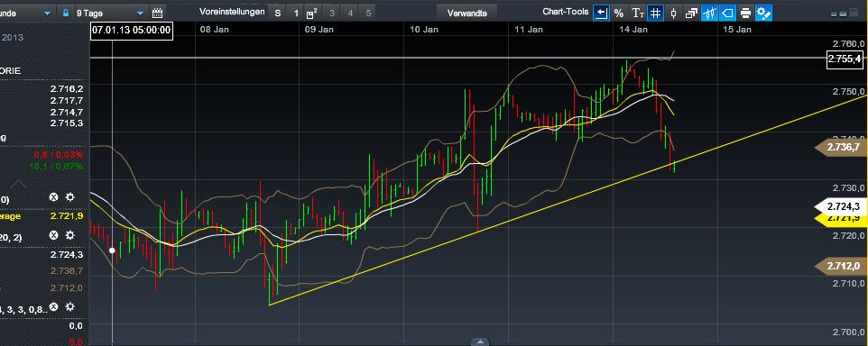Click the date box '07.01.13 05:00:00'
The width and height of the screenshot is (868, 346).
click(132, 31)
